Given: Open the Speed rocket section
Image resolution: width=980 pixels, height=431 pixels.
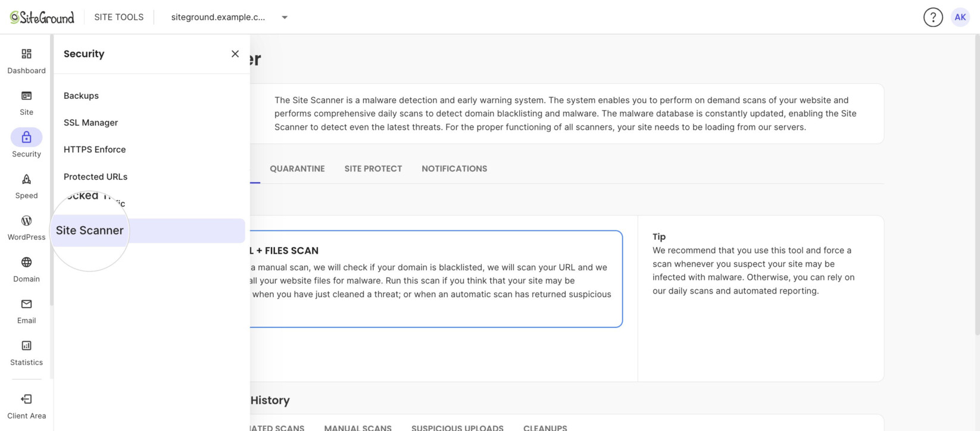Looking at the screenshot, I should click(26, 187).
